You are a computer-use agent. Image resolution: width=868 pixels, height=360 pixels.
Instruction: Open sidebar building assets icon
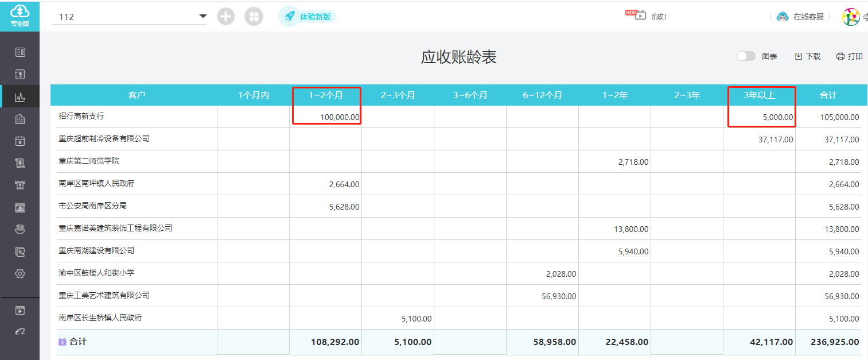(20, 119)
